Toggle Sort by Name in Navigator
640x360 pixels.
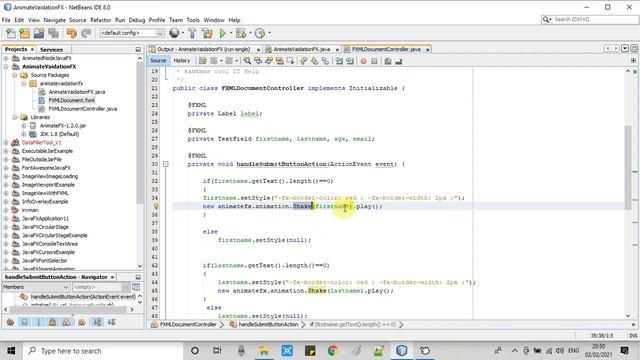(x=97, y=322)
